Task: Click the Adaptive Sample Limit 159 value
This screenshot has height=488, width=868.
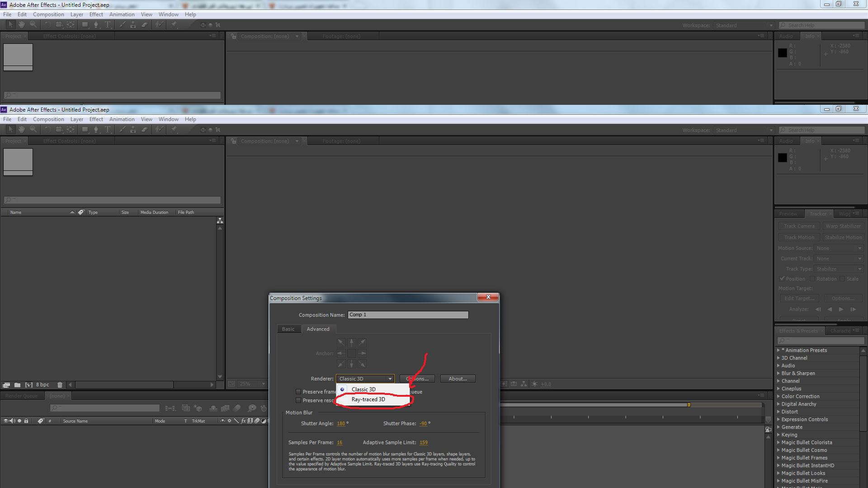Action: tap(424, 442)
